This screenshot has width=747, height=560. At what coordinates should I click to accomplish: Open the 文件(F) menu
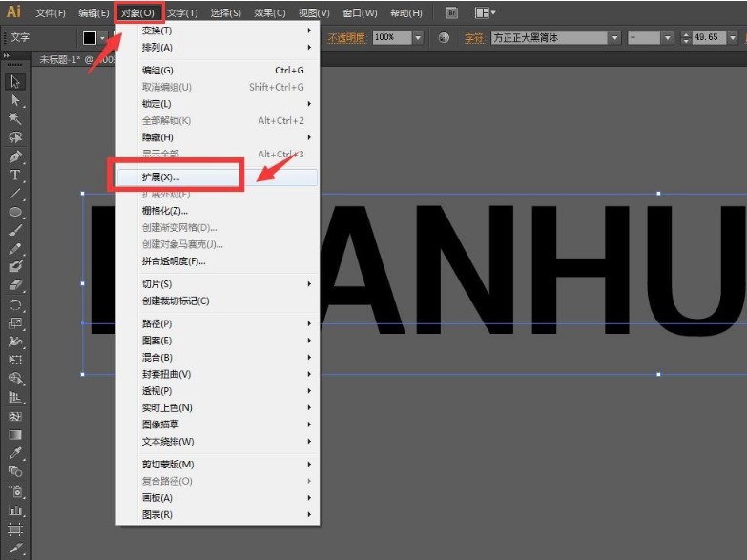pos(51,12)
